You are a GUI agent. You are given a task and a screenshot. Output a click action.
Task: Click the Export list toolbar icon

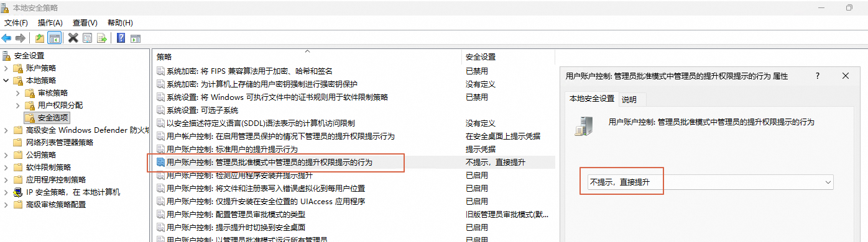pyautogui.click(x=102, y=38)
